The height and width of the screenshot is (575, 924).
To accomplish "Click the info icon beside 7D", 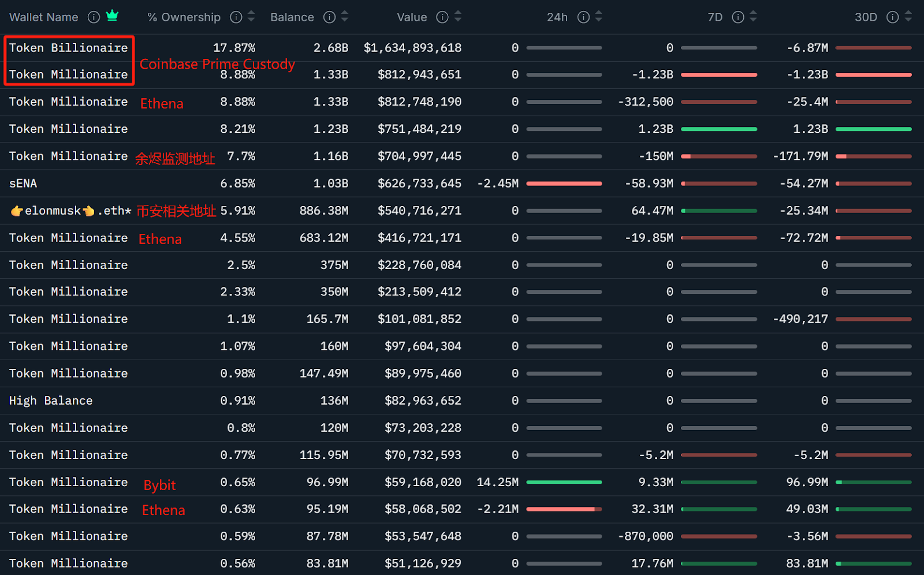I will [737, 17].
